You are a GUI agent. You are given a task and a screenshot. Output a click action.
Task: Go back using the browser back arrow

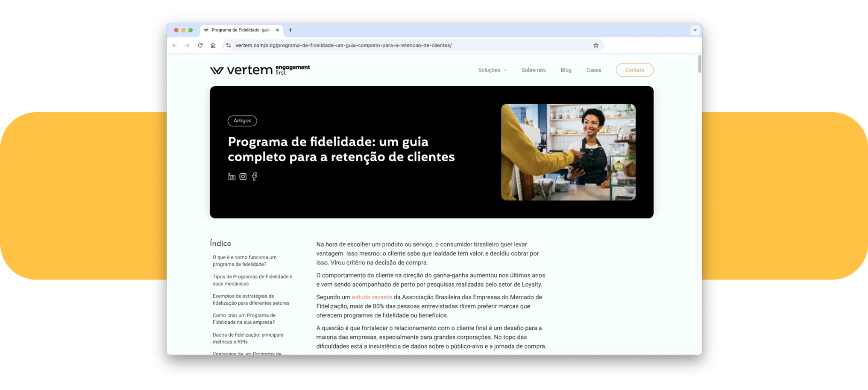(175, 45)
